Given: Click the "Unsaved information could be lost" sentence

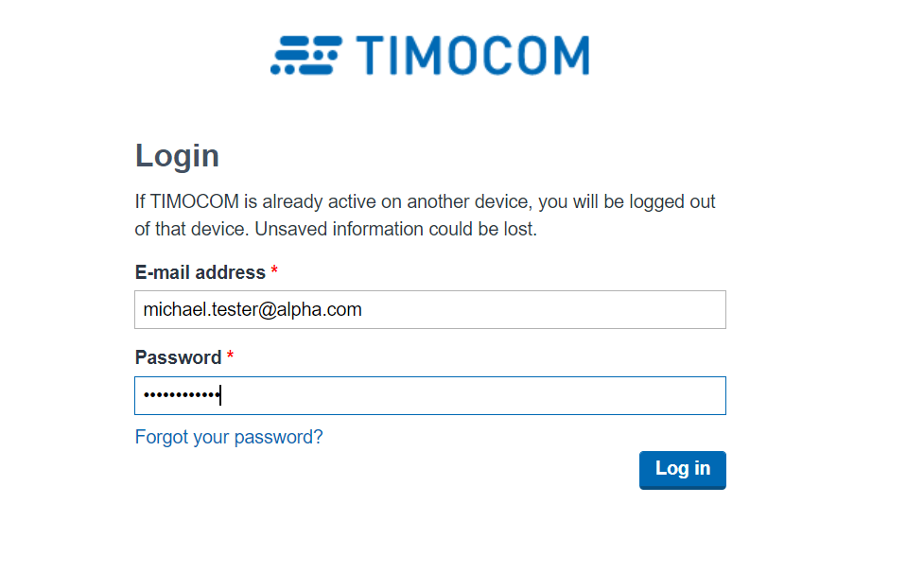Looking at the screenshot, I should click(x=395, y=229).
